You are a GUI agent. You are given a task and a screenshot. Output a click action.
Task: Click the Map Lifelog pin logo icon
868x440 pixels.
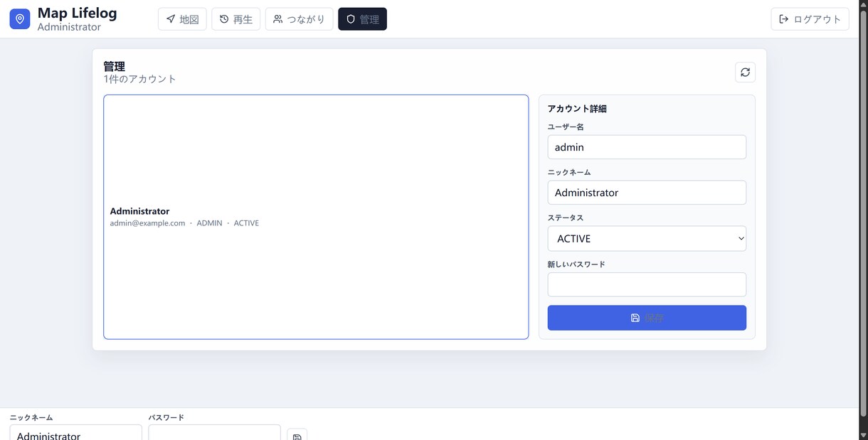pos(20,19)
